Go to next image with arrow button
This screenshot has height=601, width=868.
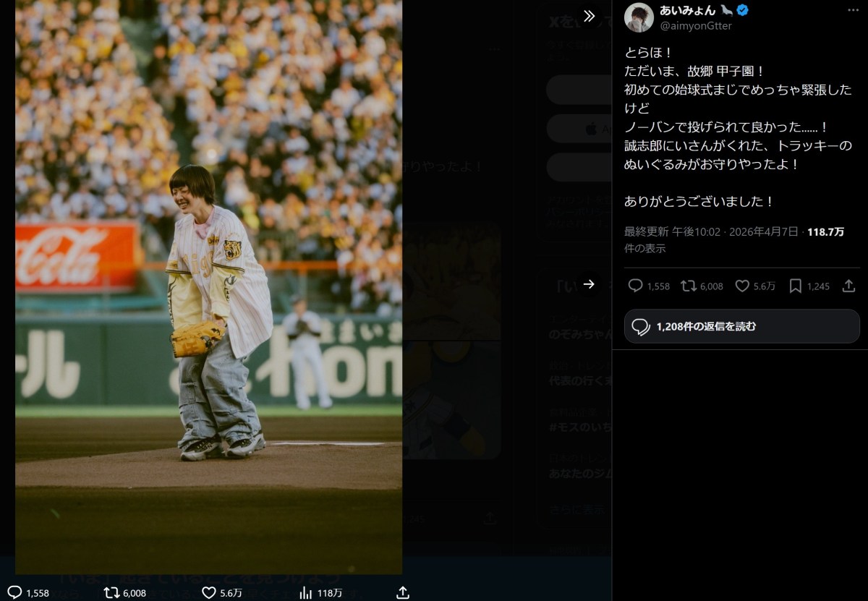click(x=589, y=284)
